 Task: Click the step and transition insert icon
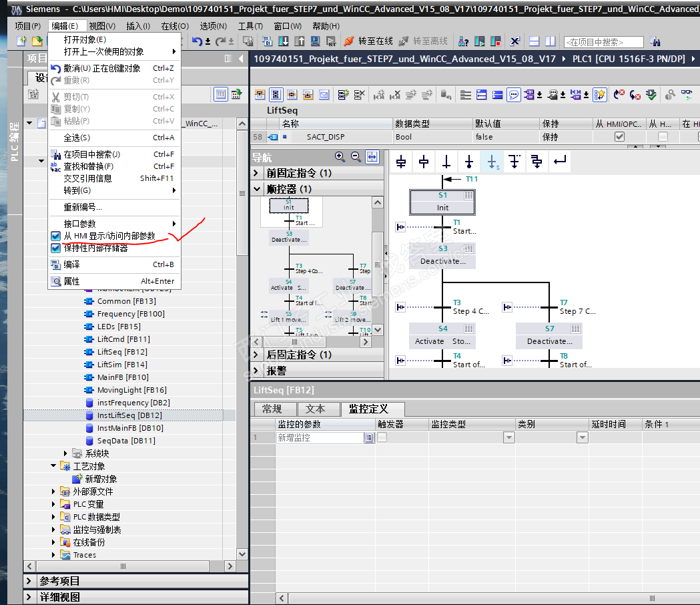click(x=401, y=162)
